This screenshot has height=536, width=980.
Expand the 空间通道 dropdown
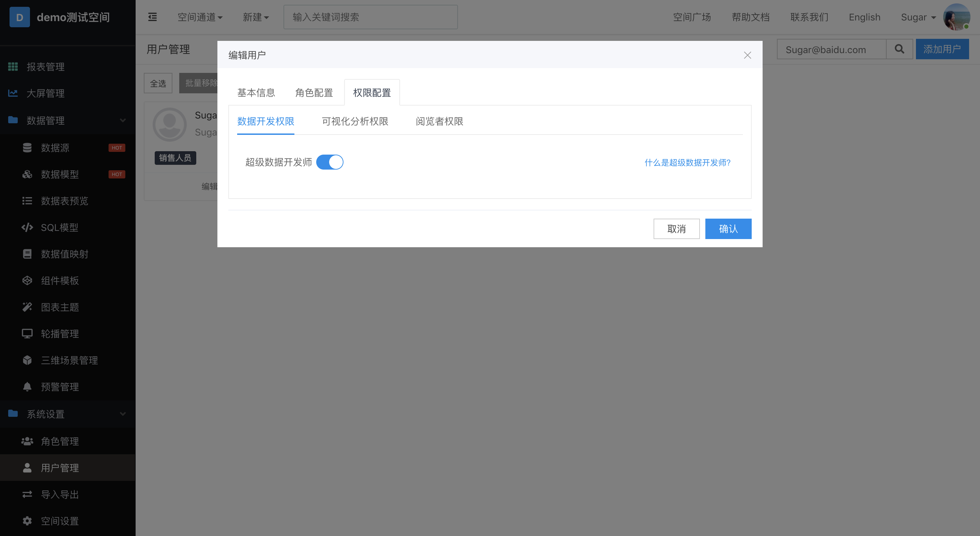point(200,17)
